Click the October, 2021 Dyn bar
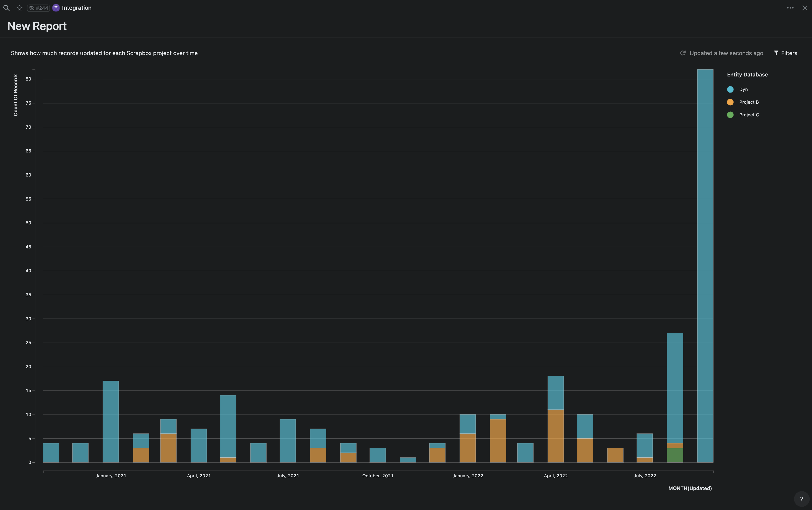 378,455
